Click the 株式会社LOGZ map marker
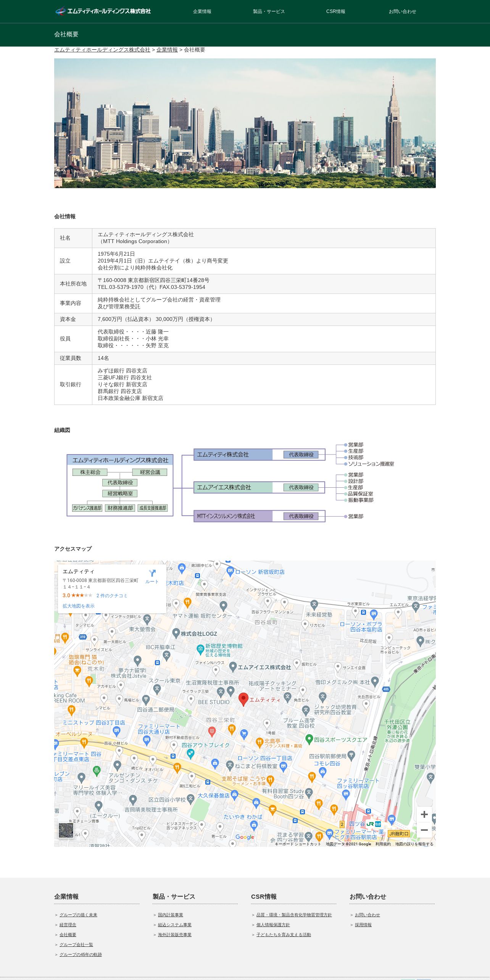This screenshot has height=980, width=490. (176, 633)
